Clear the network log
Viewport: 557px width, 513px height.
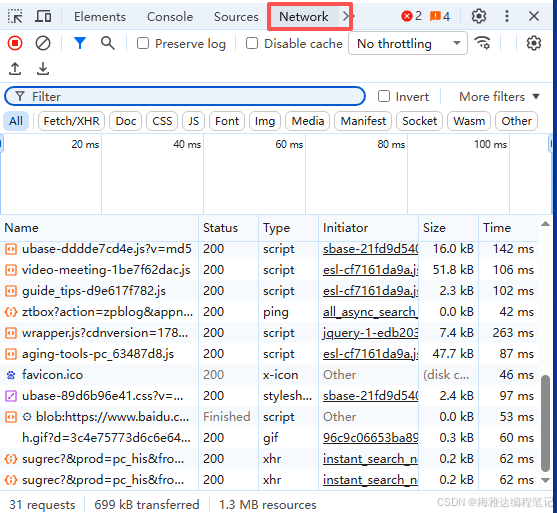(43, 43)
